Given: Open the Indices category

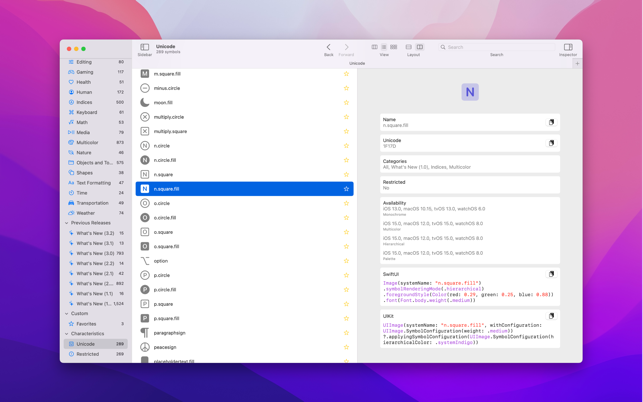Looking at the screenshot, I should click(96, 102).
